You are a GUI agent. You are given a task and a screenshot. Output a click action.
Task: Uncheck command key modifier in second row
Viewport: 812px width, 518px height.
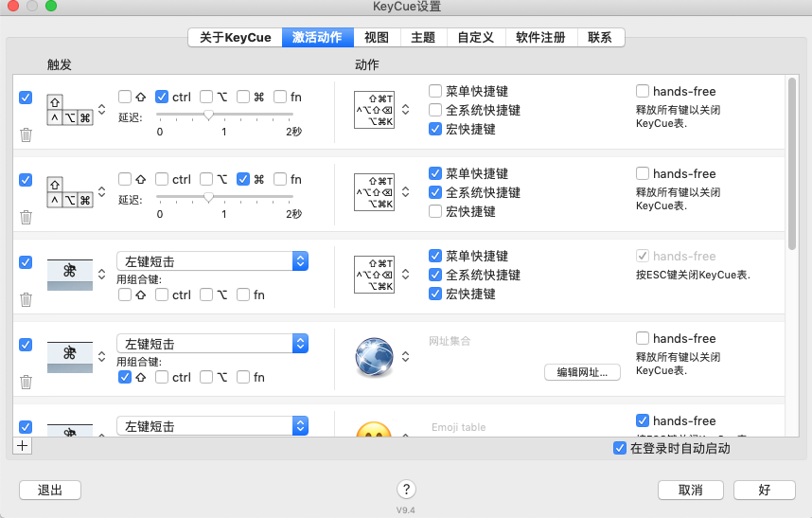click(x=243, y=179)
